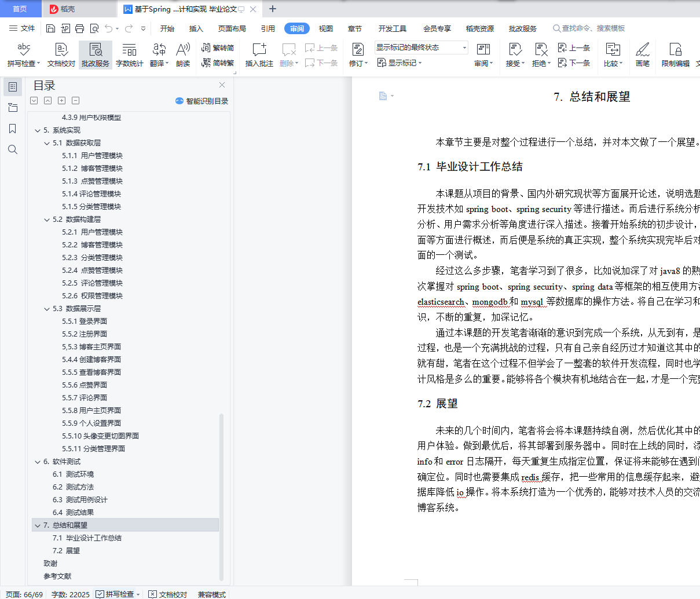The height and width of the screenshot is (599, 700).
Task: Open the search sidebar icon
Action: point(13,150)
